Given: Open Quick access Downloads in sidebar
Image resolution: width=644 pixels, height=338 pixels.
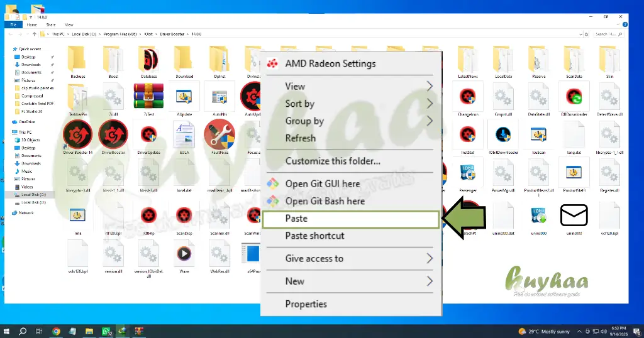Looking at the screenshot, I should click(31, 65).
